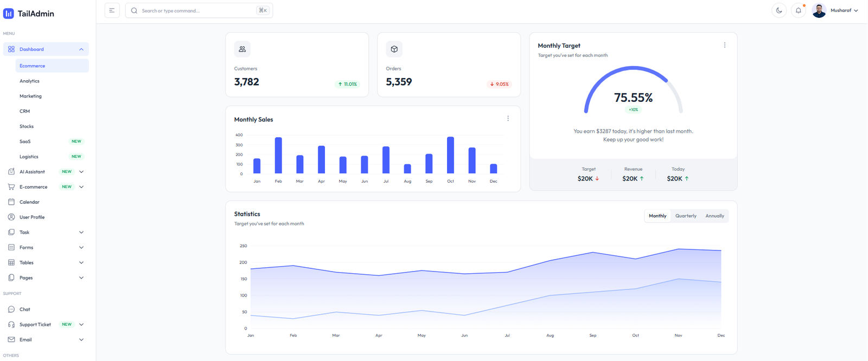The height and width of the screenshot is (361, 868).
Task: Expand the AI Assistant submenu chevron
Action: click(81, 172)
